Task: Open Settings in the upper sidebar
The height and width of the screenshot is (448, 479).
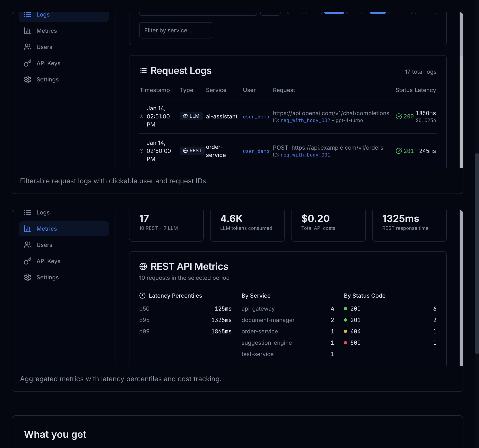Action: [x=64, y=79]
